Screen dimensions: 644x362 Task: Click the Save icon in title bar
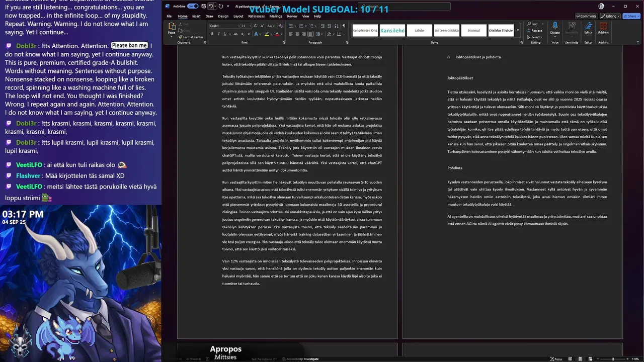[x=204, y=7]
